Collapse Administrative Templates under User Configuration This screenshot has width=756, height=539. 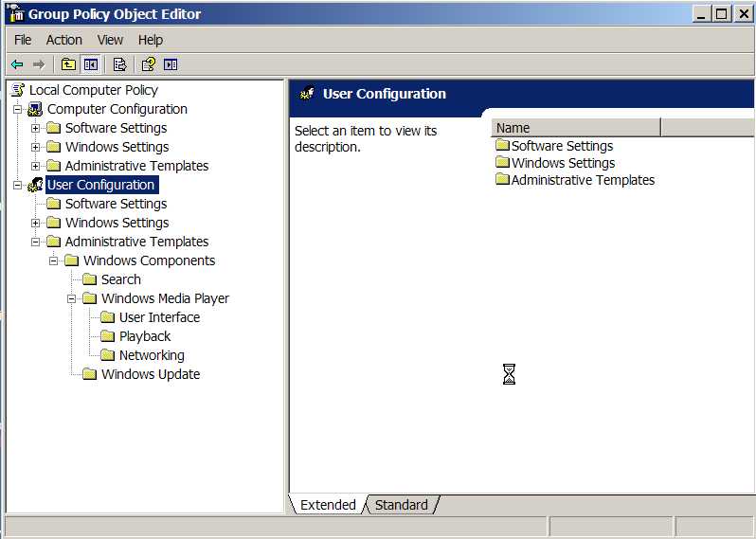coord(35,242)
